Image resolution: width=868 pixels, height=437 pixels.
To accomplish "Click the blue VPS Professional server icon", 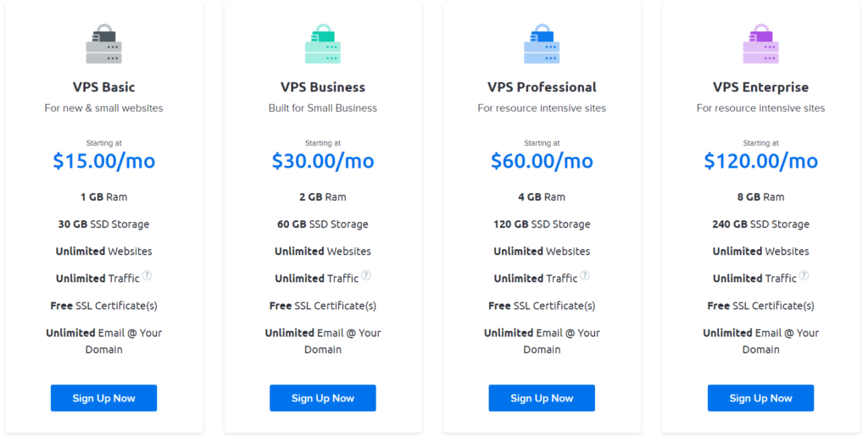I will pyautogui.click(x=542, y=44).
